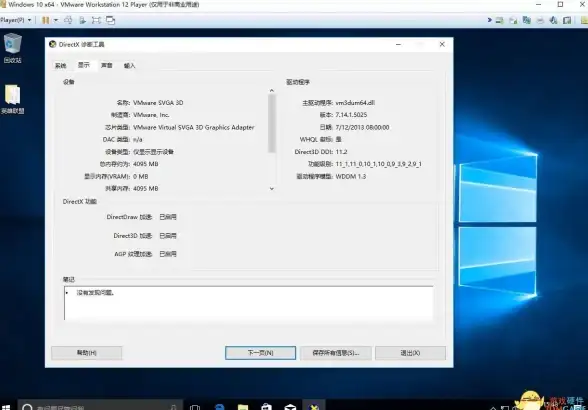Minimize the DirectX diagnostic dialog
This screenshot has width=588, height=410.
(x=399, y=44)
